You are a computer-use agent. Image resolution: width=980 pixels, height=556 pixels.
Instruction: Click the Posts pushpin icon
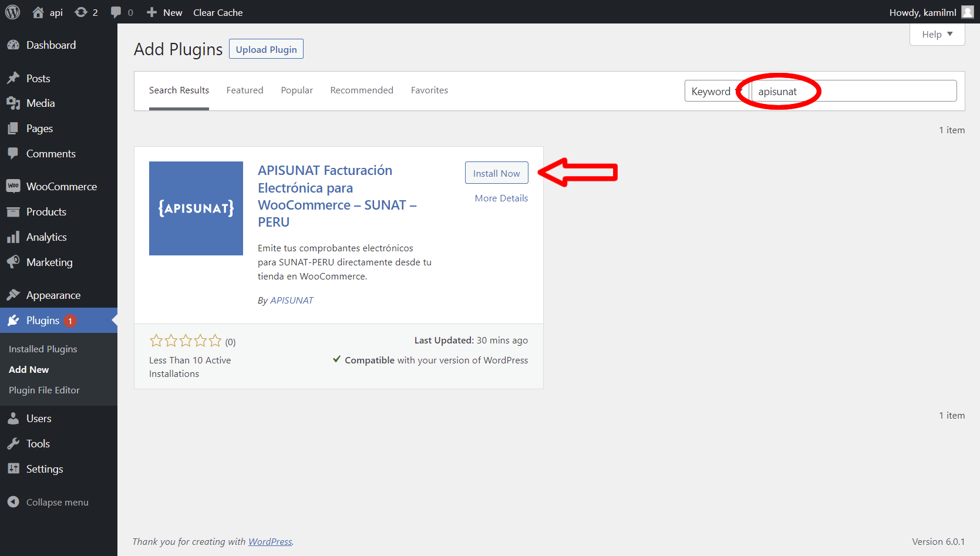pos(13,79)
